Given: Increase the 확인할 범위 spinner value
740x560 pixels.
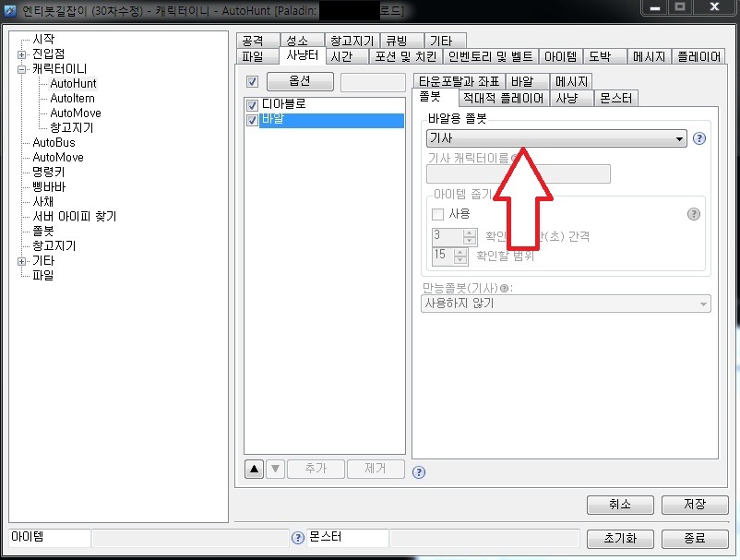Looking at the screenshot, I should [x=460, y=252].
